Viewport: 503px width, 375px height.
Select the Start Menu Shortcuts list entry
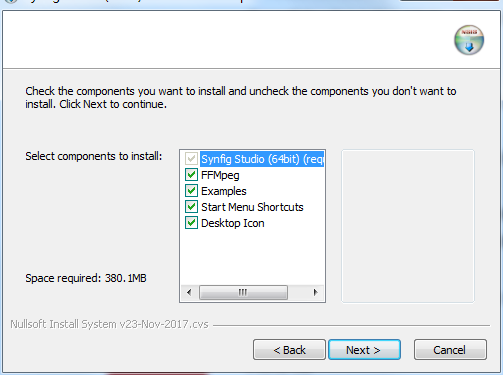coord(252,207)
